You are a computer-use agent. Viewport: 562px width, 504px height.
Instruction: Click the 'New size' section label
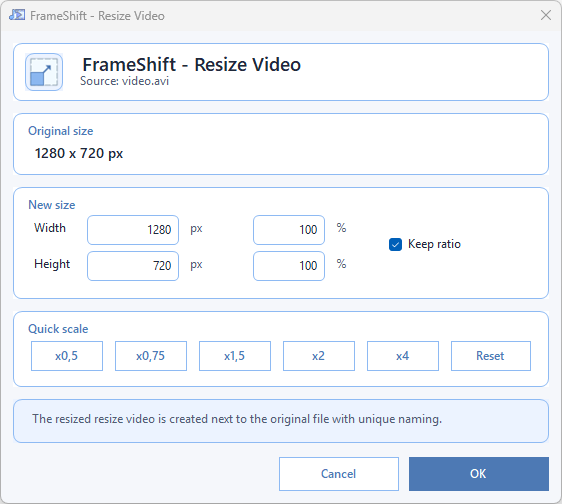(x=52, y=205)
